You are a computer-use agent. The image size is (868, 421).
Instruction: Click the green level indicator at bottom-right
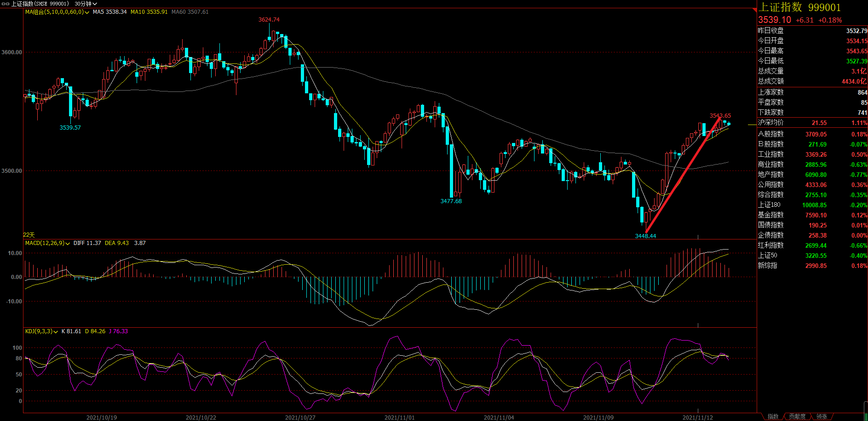(x=866, y=408)
